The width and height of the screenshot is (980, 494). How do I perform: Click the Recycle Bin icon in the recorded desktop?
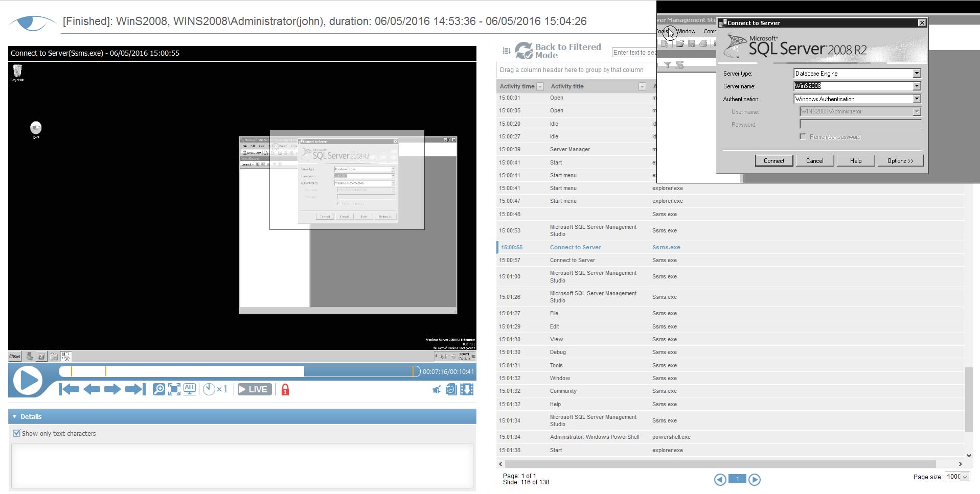pos(17,73)
